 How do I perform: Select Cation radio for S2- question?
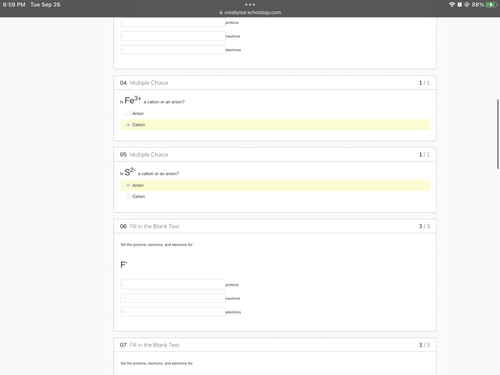[128, 197]
